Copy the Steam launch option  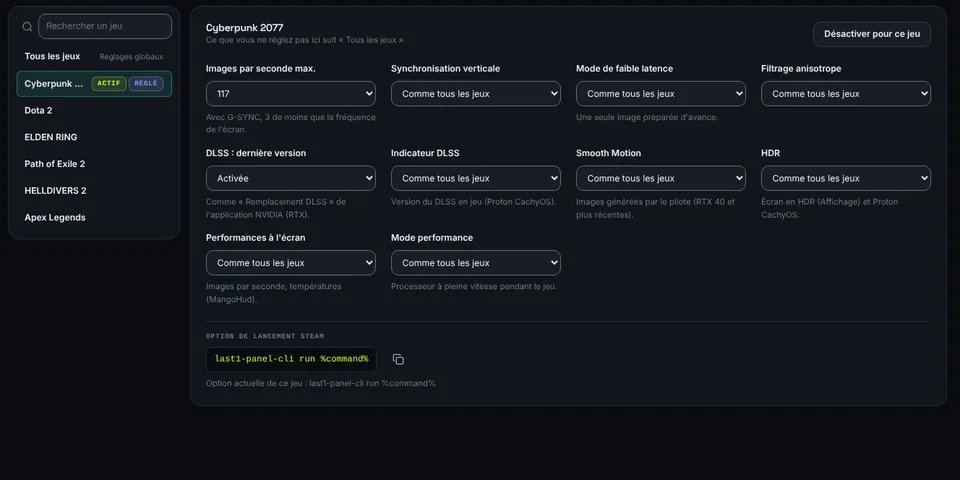(398, 359)
